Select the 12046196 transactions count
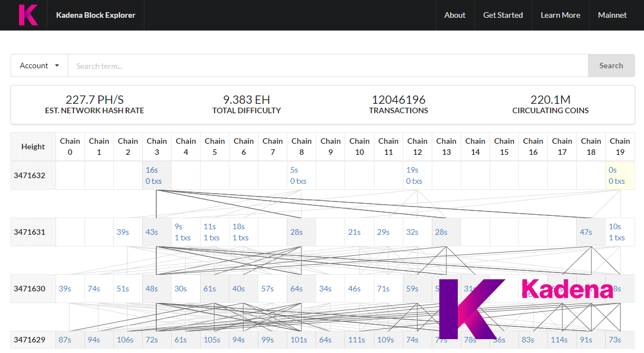This screenshot has height=353, width=644. point(398,100)
